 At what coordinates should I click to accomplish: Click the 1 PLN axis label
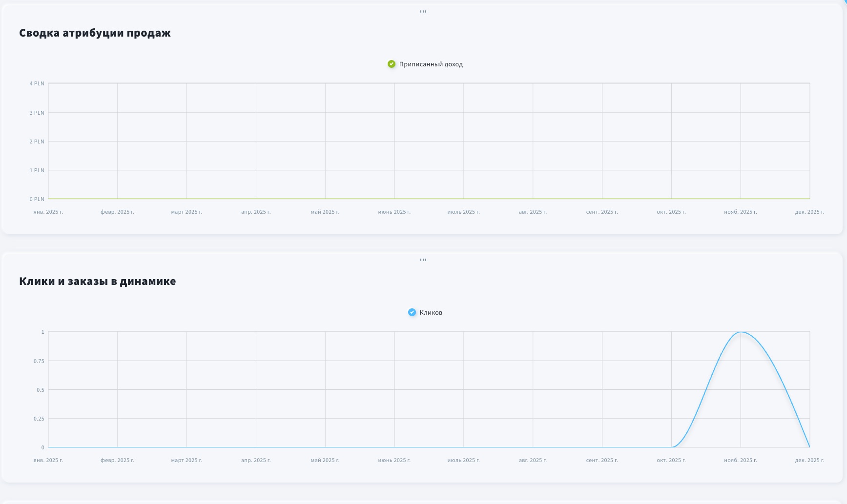[x=37, y=170]
